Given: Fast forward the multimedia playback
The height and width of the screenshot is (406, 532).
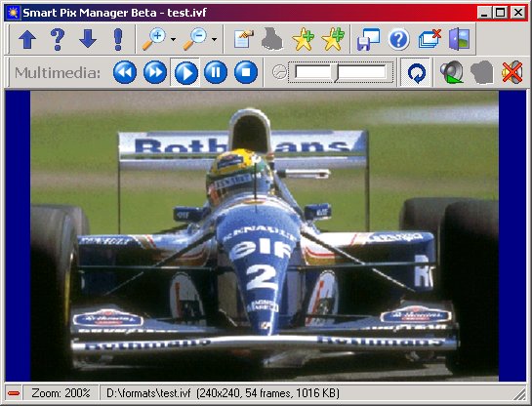Looking at the screenshot, I should 155,72.
